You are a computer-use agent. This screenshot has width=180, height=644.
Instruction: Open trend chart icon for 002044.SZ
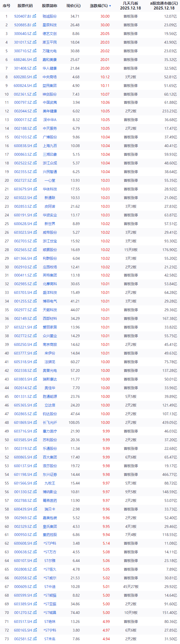pos(35,111)
